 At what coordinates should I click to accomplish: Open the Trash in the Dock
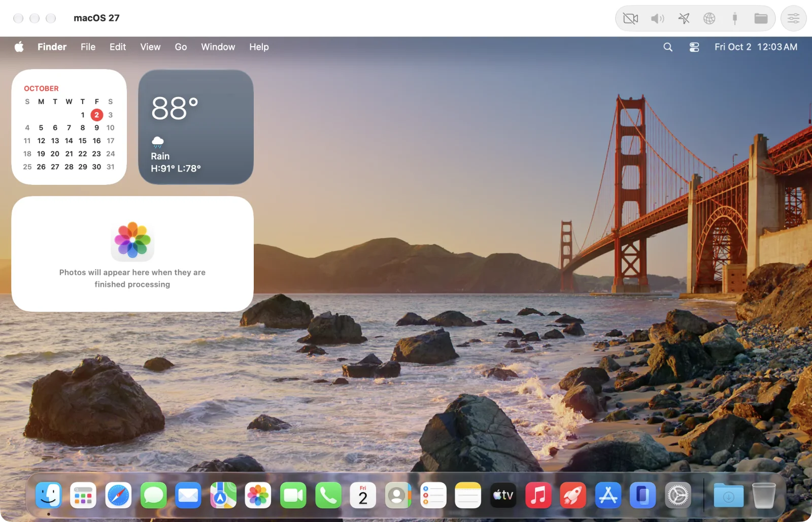[x=764, y=495]
